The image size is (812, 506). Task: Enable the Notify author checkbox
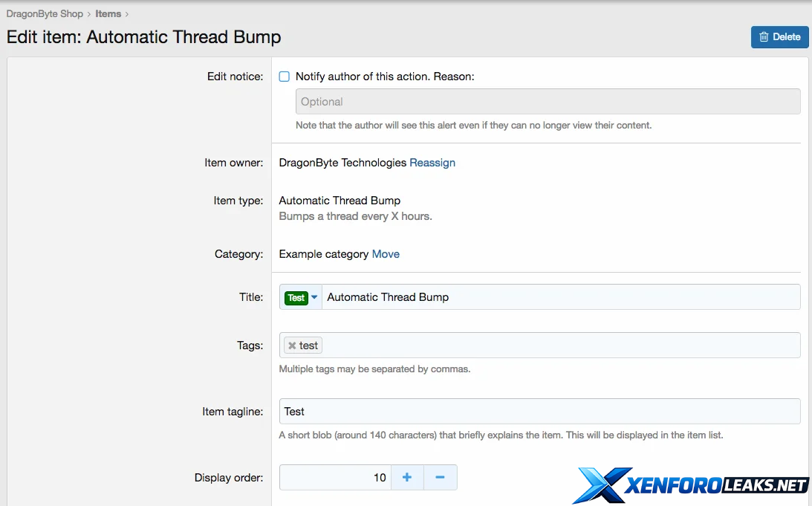point(285,77)
